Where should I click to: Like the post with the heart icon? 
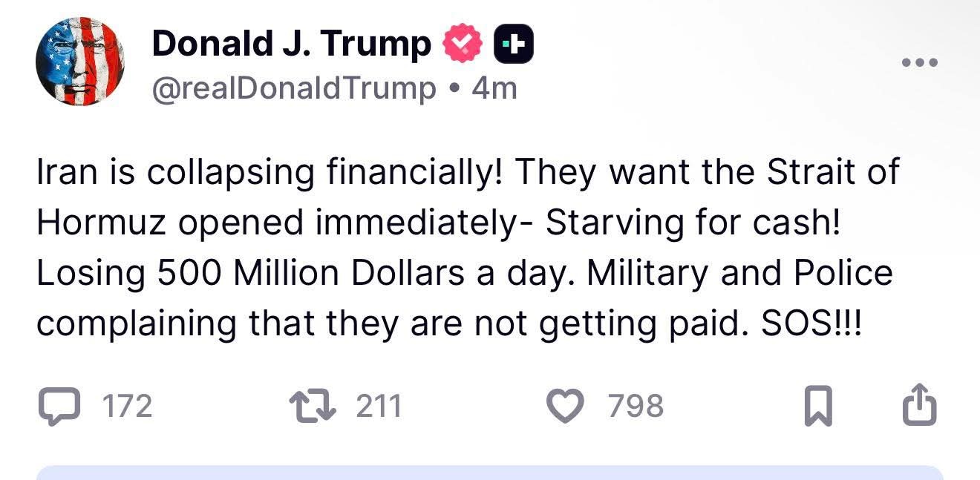pyautogui.click(x=566, y=407)
